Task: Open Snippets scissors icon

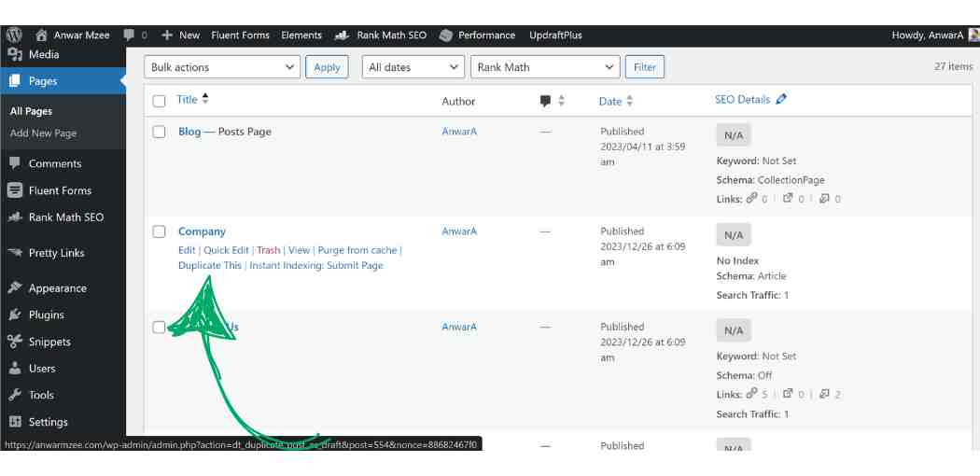Action: (x=14, y=342)
